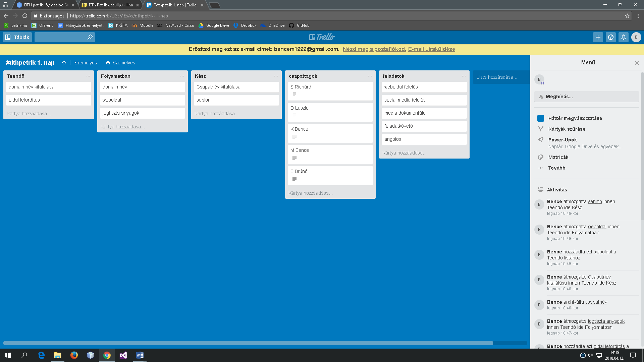
Task: Open the Matricák stickers option
Action: [x=558, y=157]
